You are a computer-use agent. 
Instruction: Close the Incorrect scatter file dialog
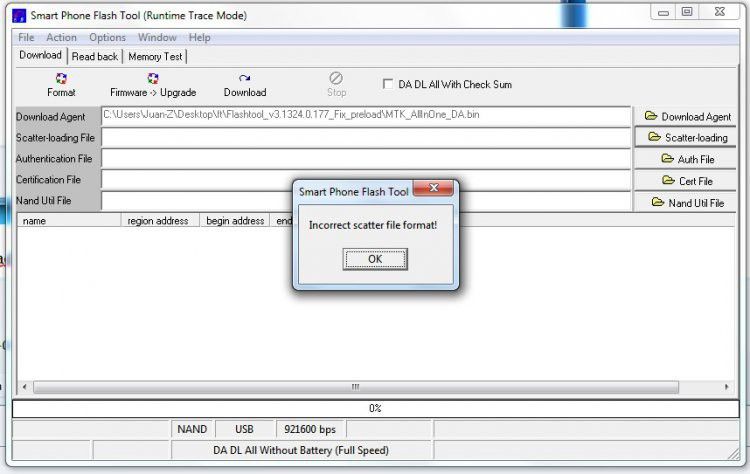point(433,187)
